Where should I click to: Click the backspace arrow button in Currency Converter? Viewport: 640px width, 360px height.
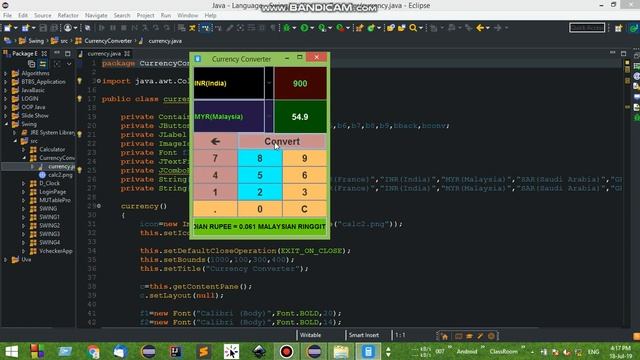click(x=215, y=141)
